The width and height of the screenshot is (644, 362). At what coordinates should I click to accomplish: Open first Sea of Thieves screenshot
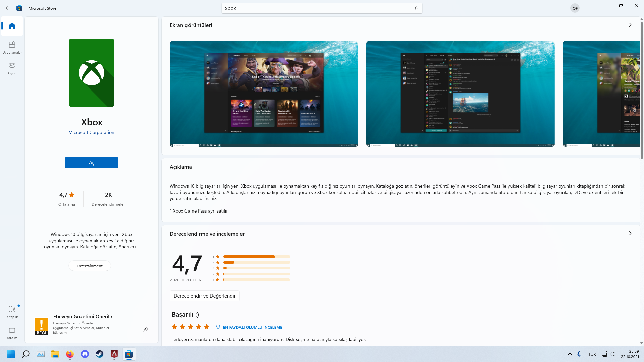[264, 94]
